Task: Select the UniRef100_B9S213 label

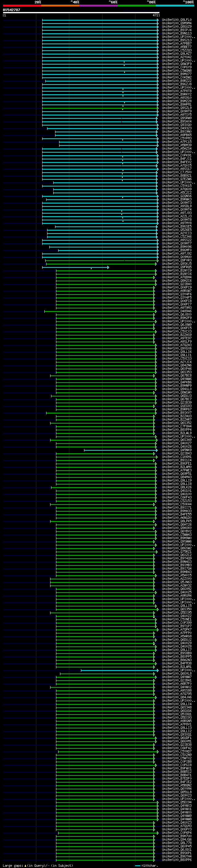Action: [x=177, y=40]
